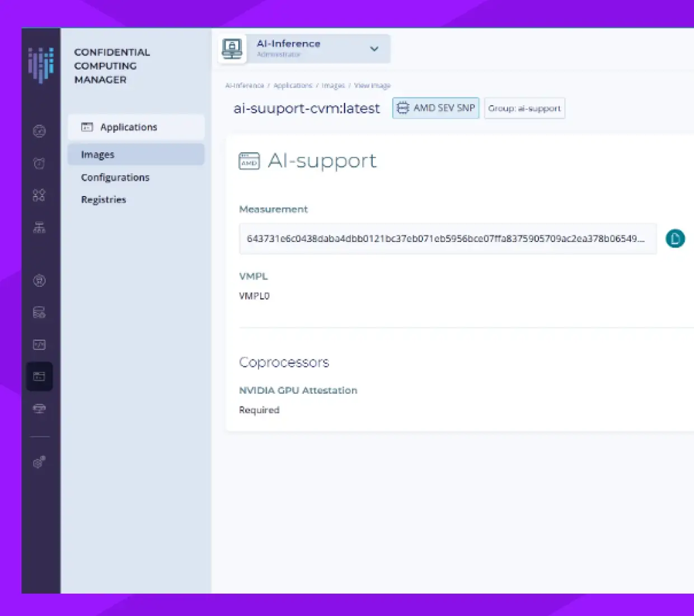The image size is (694, 616).
Task: Click the measurement hash text field
Action: [448, 239]
